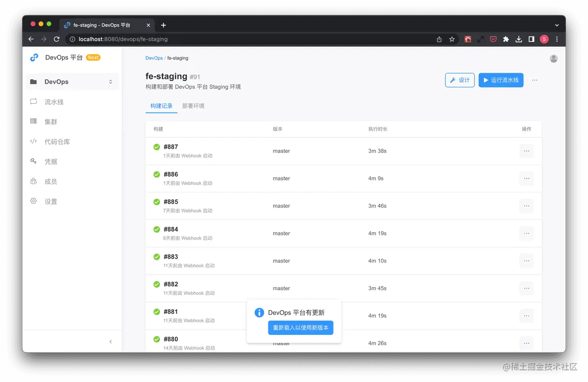Click the DevOps breadcrumb link

pos(154,58)
